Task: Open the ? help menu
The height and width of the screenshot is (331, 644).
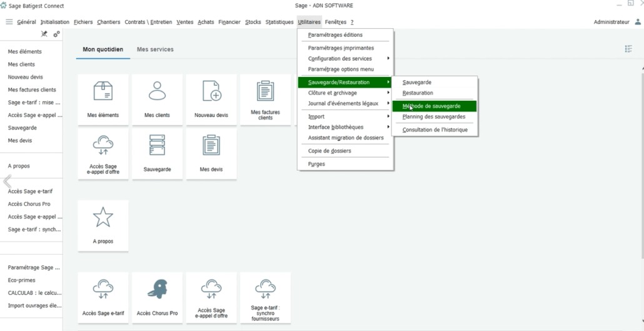Action: point(352,22)
